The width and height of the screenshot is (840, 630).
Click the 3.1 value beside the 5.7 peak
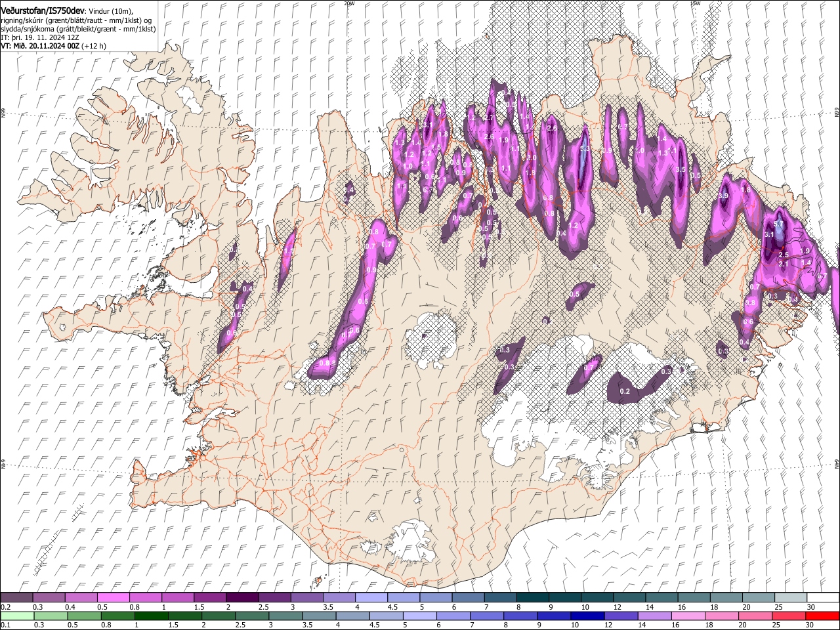(769, 234)
